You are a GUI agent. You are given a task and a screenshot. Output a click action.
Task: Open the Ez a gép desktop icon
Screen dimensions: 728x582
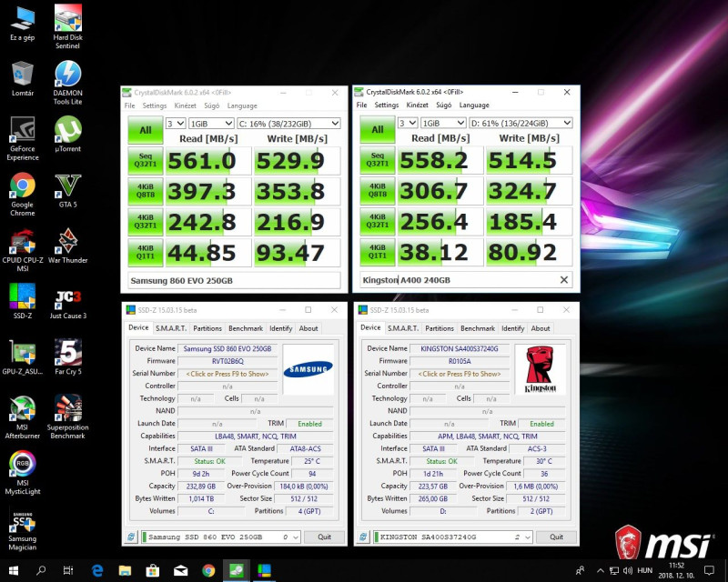click(x=22, y=25)
